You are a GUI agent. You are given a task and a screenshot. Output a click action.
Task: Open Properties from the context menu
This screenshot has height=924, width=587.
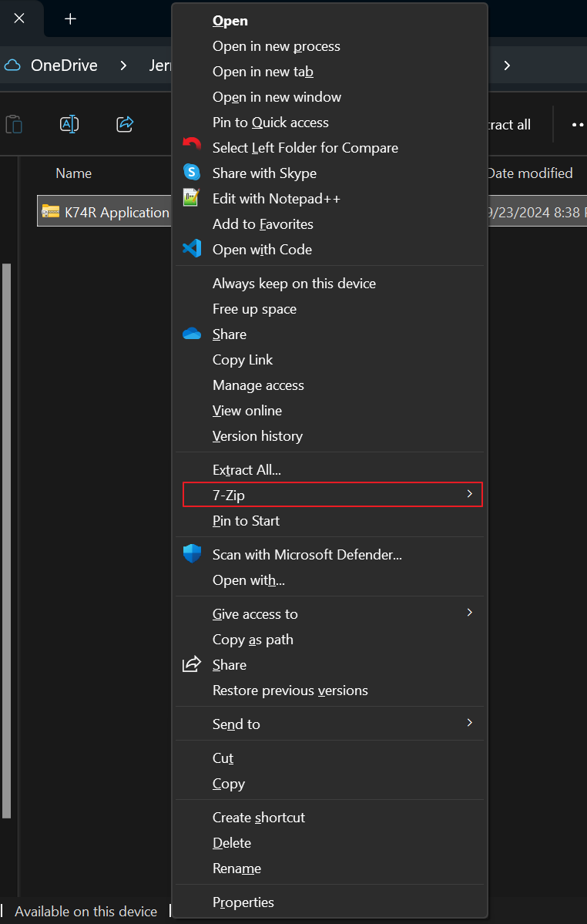(x=243, y=902)
